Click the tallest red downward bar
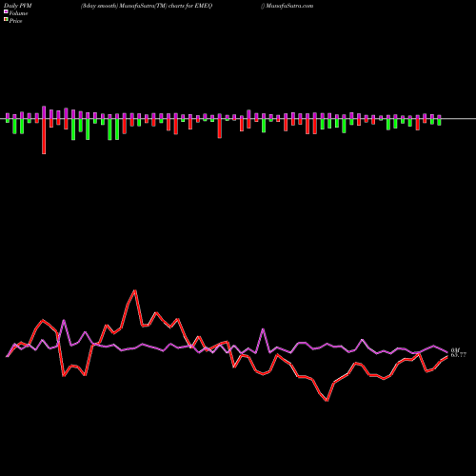Screen dimensions: 476x476 [x=44, y=136]
